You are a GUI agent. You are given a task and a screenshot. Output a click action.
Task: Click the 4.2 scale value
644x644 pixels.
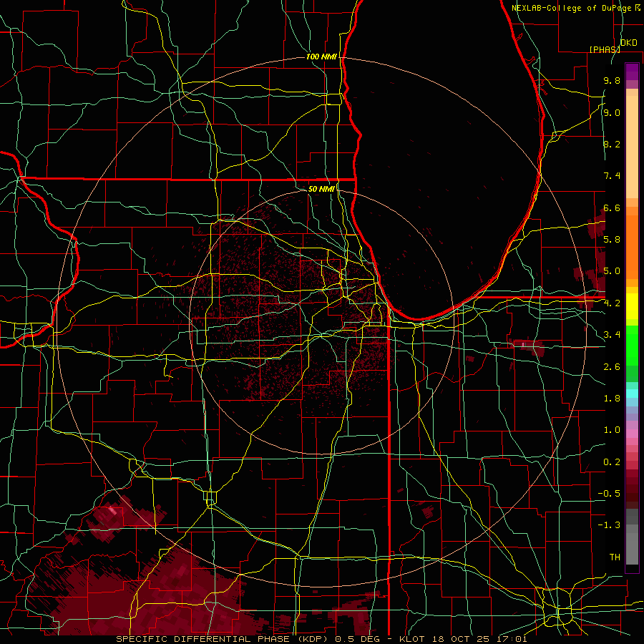612,303
